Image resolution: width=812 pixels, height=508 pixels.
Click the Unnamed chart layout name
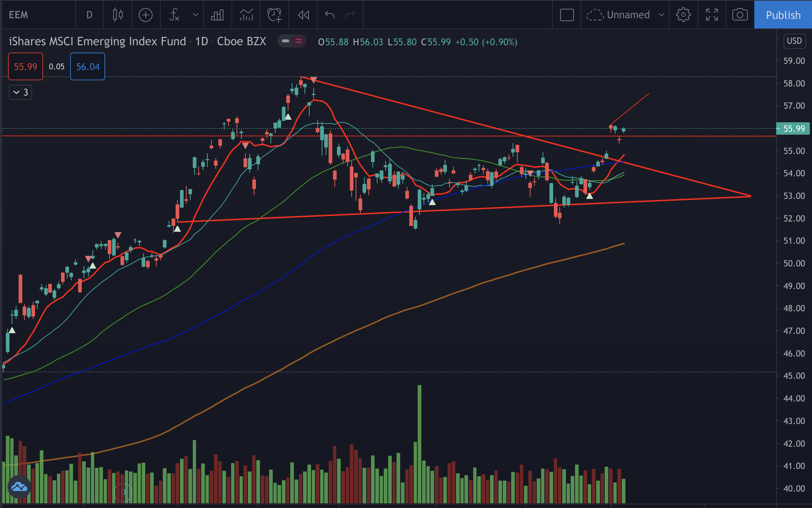pyautogui.click(x=628, y=15)
